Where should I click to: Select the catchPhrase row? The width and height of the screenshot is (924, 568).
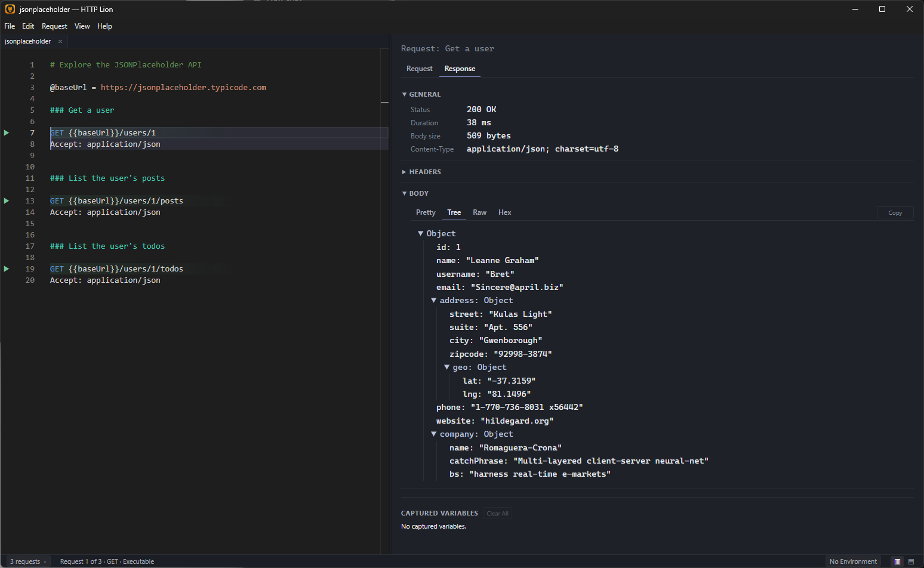point(579,461)
